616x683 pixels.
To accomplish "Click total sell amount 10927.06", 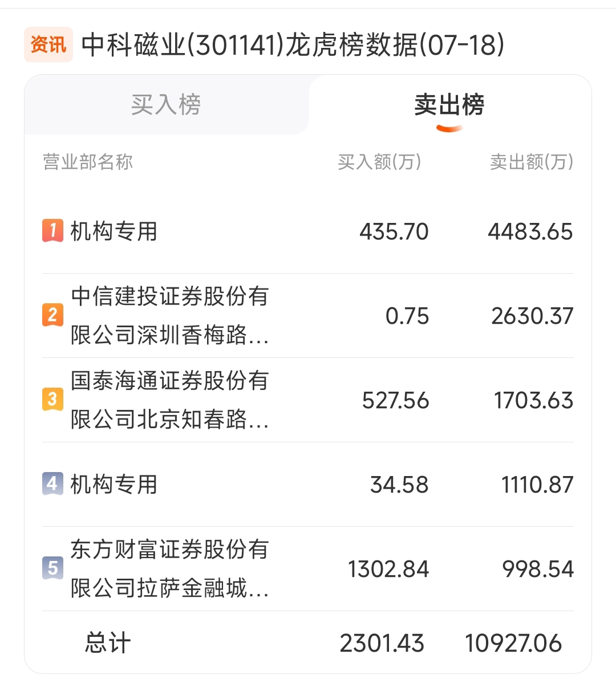I will click(x=513, y=643).
